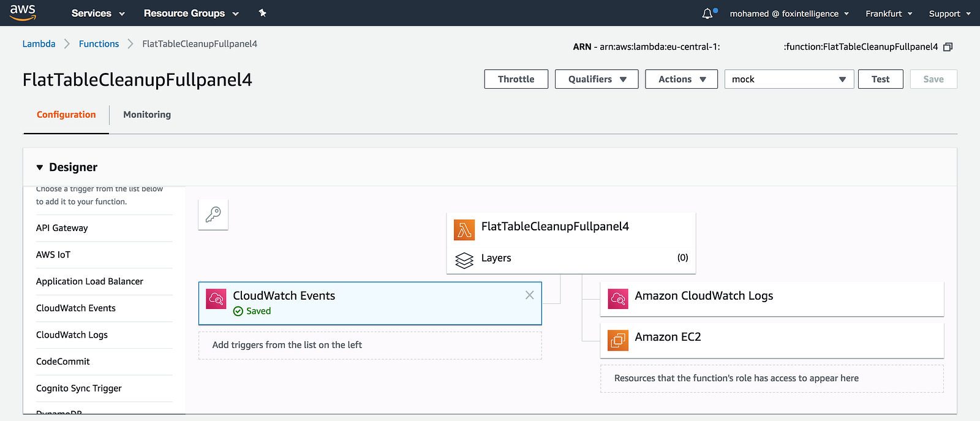Open the Qualifiers dropdown
The width and height of the screenshot is (980, 421).
597,79
